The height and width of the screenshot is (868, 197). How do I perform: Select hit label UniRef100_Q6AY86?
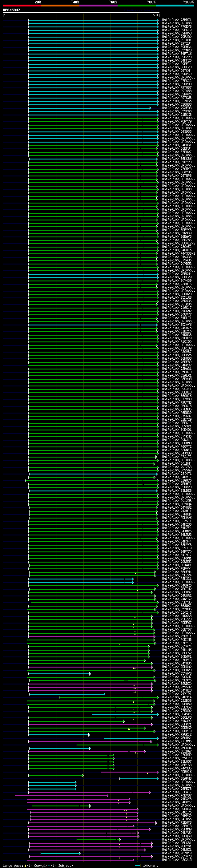point(176,172)
